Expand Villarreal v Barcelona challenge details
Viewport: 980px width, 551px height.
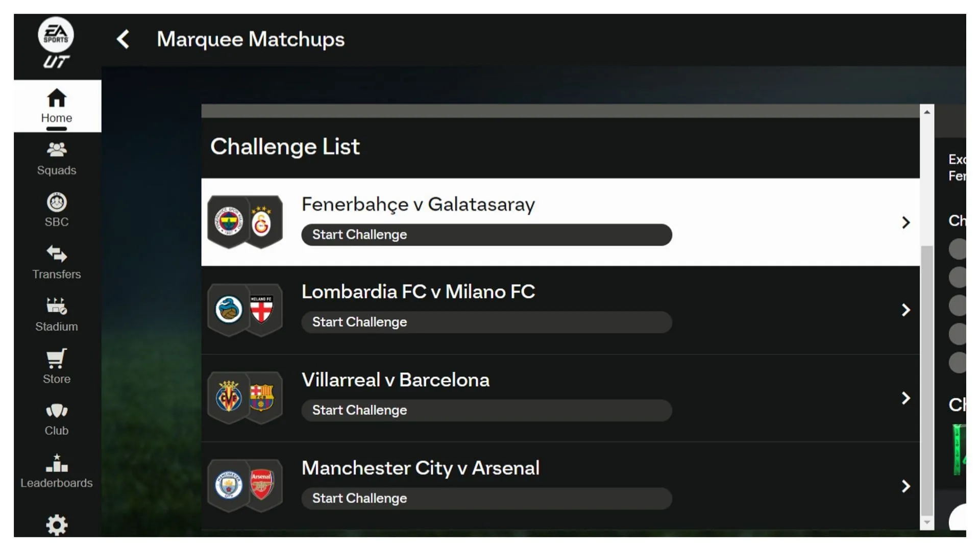906,397
